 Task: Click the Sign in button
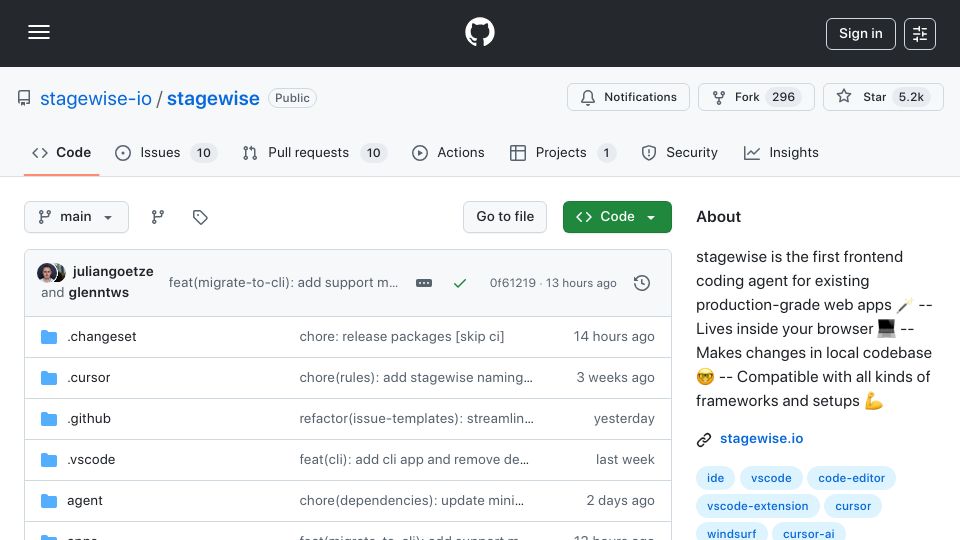coord(860,34)
